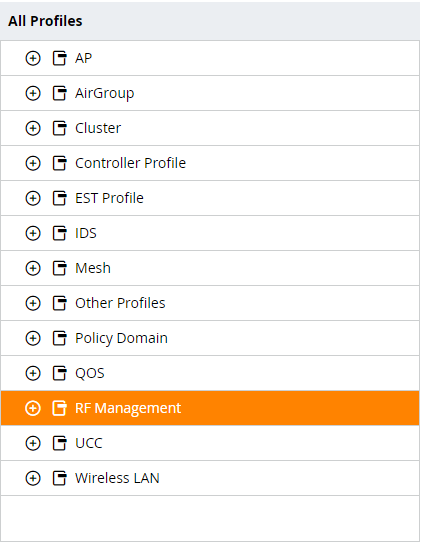Image resolution: width=422 pixels, height=545 pixels.
Task: Expand the Policy Domain node
Action: coord(33,338)
